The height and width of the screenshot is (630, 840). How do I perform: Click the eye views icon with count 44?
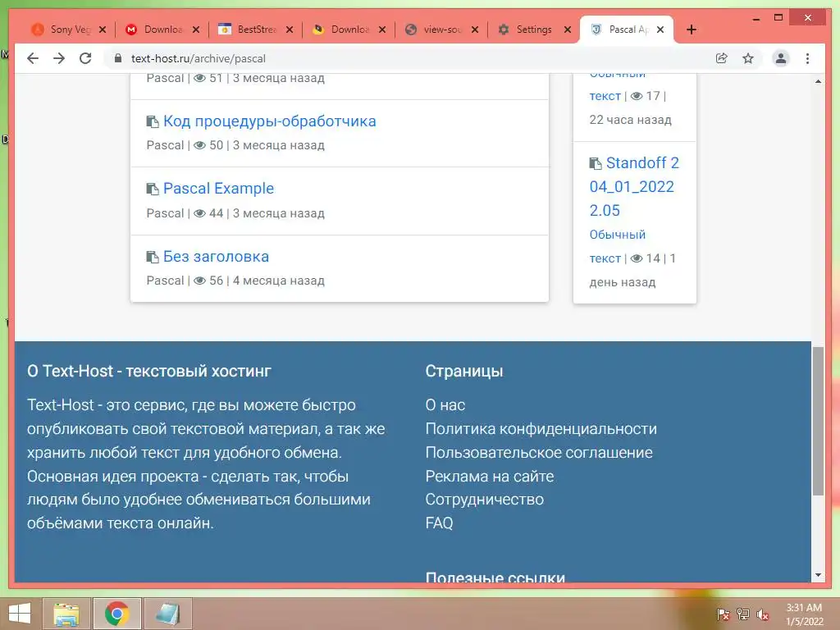coord(199,213)
